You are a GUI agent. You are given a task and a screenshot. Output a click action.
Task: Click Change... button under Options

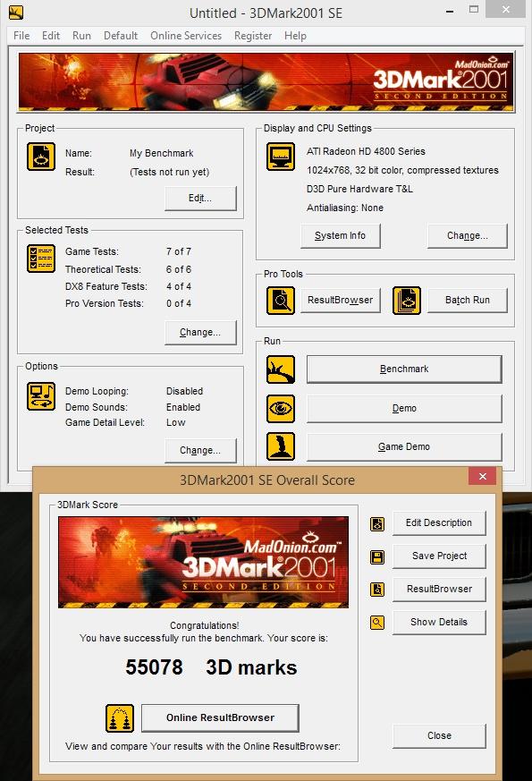200,450
